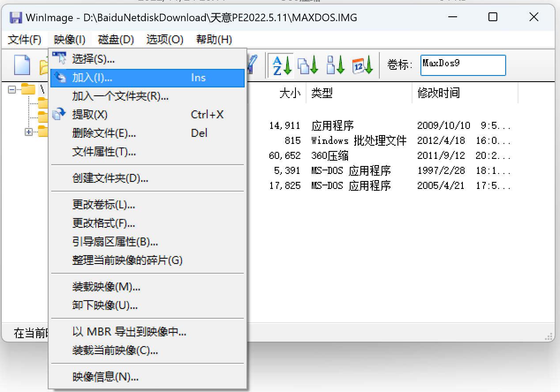Select 更改卷标(L)... menu entry

click(x=148, y=205)
